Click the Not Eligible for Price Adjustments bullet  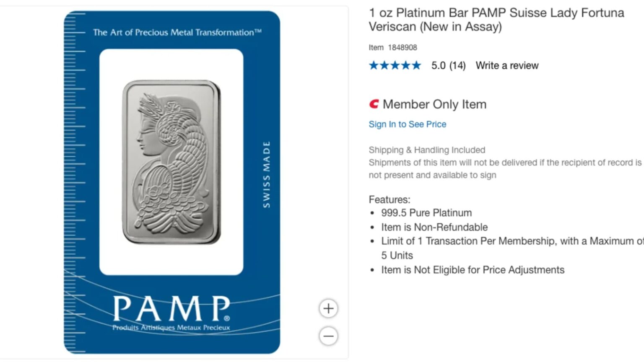click(x=473, y=270)
